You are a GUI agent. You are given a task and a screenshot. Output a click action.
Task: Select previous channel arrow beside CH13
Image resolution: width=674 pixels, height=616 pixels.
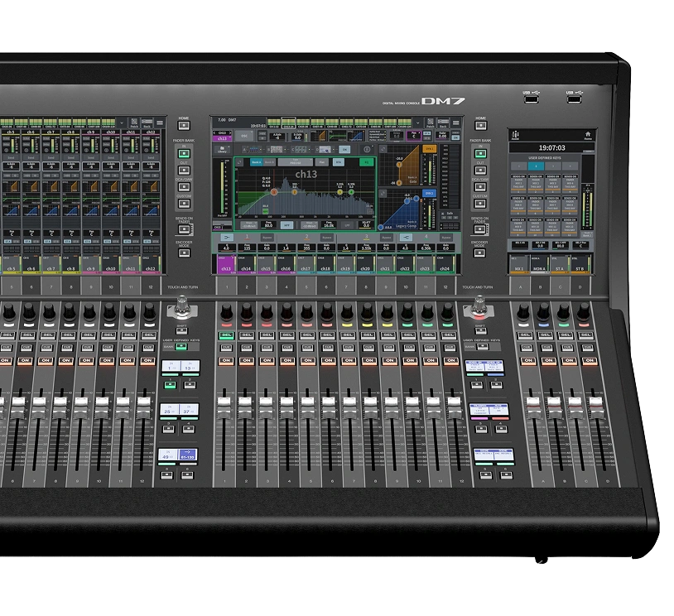click(214, 132)
